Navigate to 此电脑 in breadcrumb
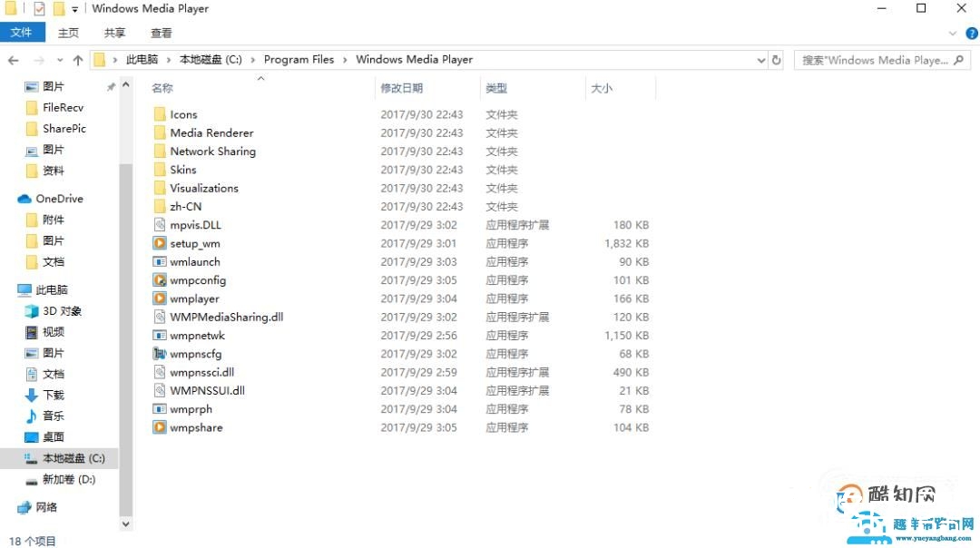Screen dimensions: 980x548 tap(142, 59)
